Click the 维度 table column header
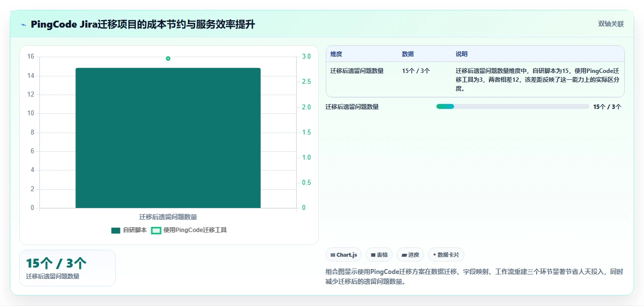The image size is (644, 306). click(x=337, y=54)
